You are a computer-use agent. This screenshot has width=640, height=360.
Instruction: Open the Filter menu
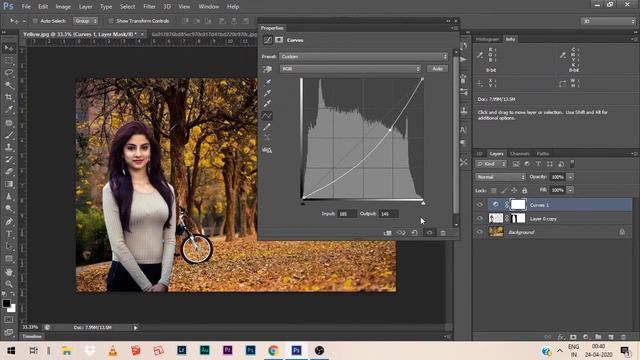[x=149, y=7]
